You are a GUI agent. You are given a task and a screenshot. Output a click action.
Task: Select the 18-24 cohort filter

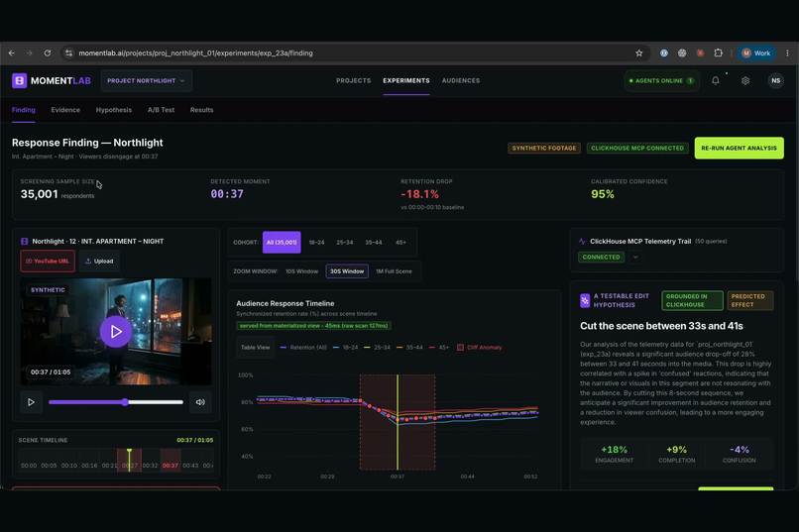coord(316,243)
